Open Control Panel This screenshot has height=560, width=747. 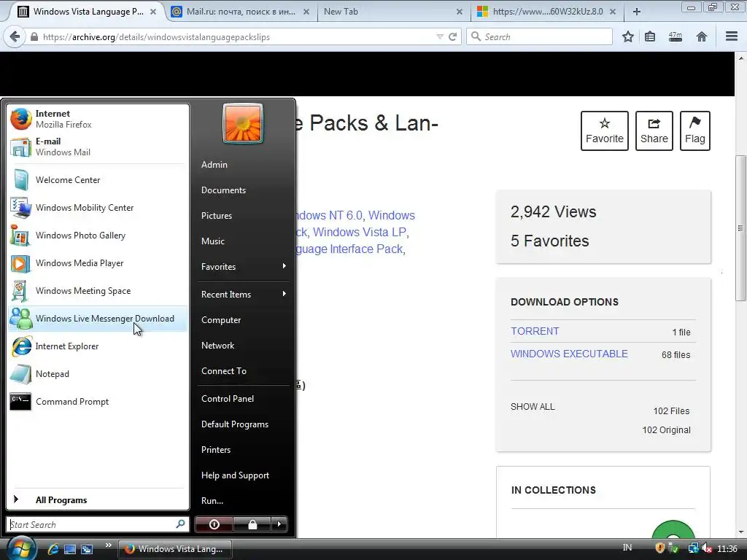pyautogui.click(x=243, y=399)
